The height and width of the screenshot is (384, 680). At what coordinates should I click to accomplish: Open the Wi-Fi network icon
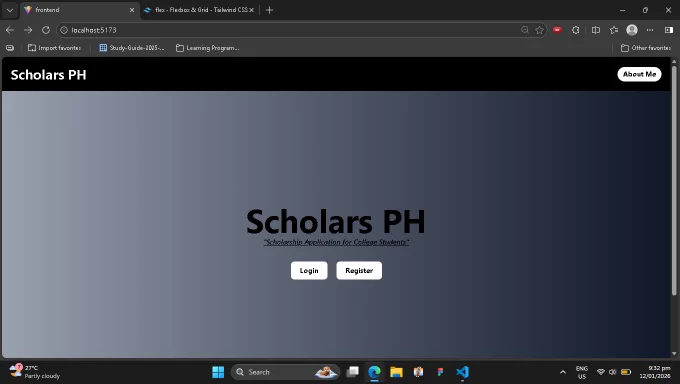coord(601,372)
